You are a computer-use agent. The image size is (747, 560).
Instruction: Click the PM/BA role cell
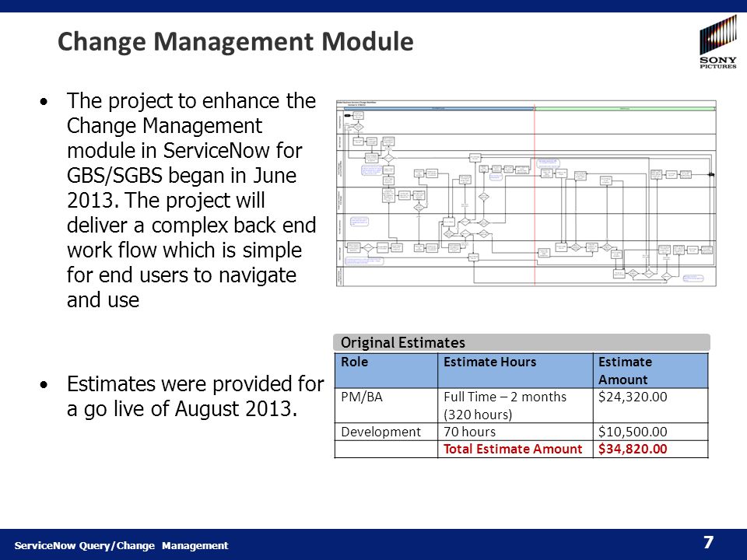click(386, 406)
